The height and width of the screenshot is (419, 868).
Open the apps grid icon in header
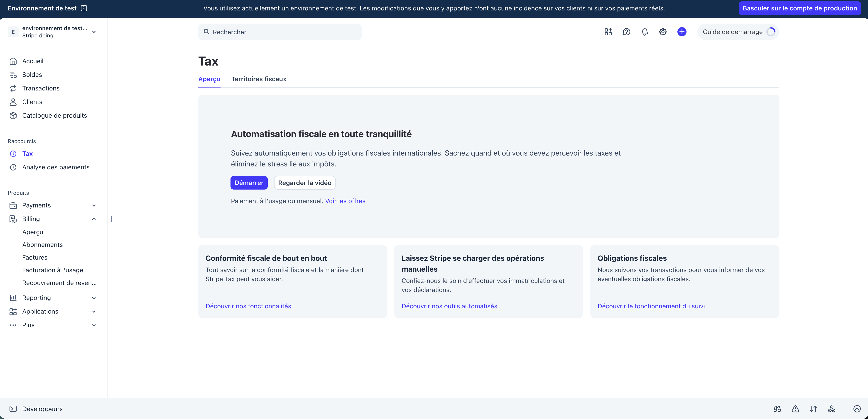click(608, 32)
